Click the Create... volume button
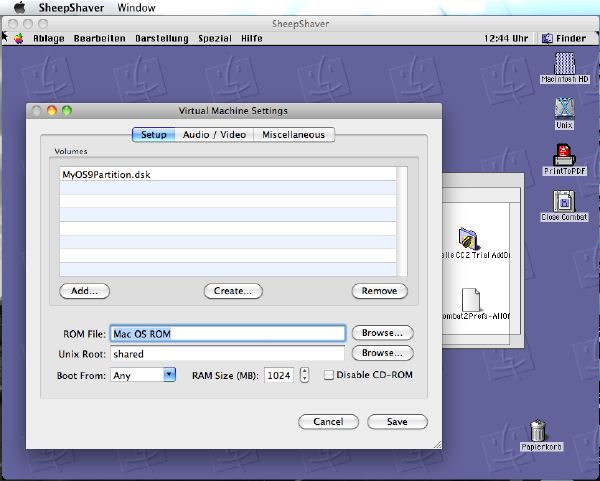 point(233,291)
